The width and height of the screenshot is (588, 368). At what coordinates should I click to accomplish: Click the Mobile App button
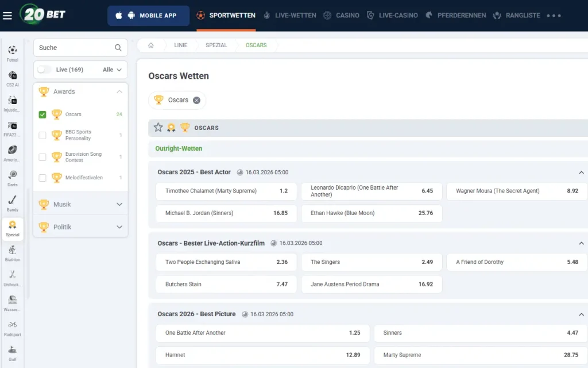(x=148, y=16)
